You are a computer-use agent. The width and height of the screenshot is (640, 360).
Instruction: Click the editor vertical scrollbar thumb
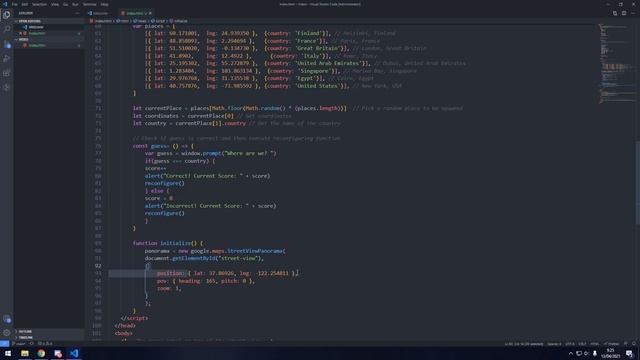[x=638, y=182]
